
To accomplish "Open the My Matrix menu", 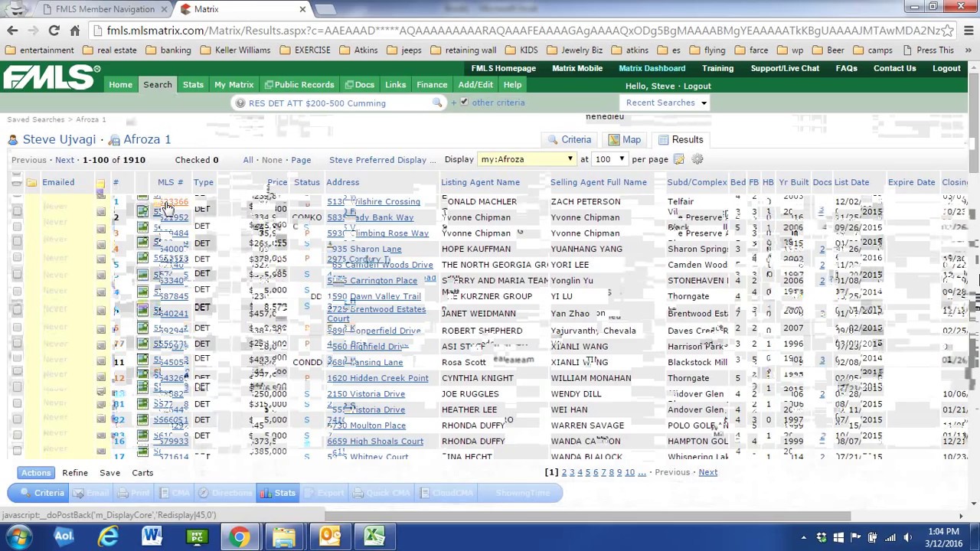I will pos(234,85).
